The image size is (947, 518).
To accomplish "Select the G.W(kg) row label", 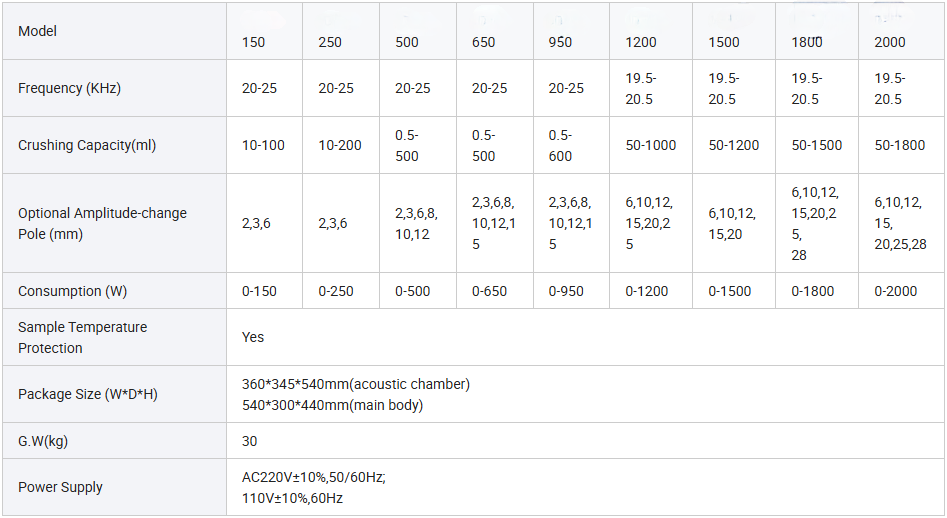I will click(43, 440).
